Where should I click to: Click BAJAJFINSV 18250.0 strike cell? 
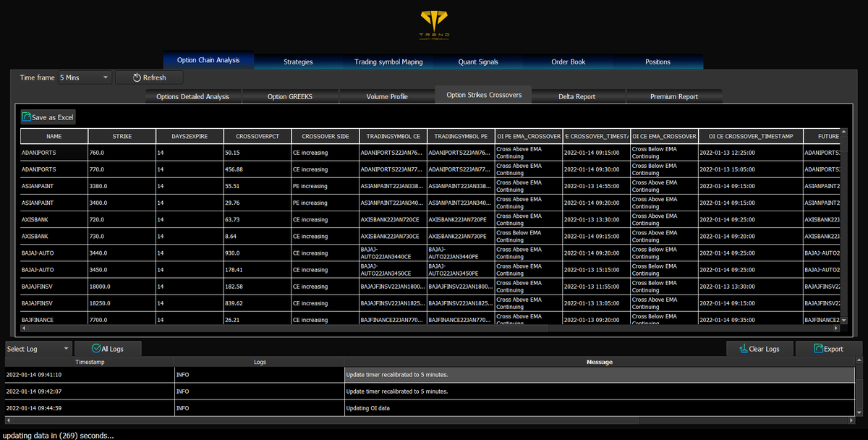click(122, 303)
